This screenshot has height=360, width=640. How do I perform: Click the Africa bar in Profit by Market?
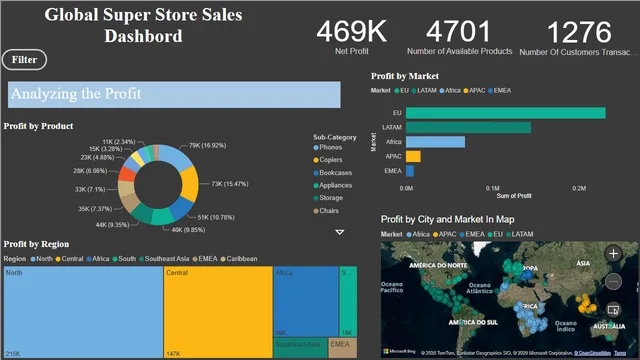coord(436,142)
